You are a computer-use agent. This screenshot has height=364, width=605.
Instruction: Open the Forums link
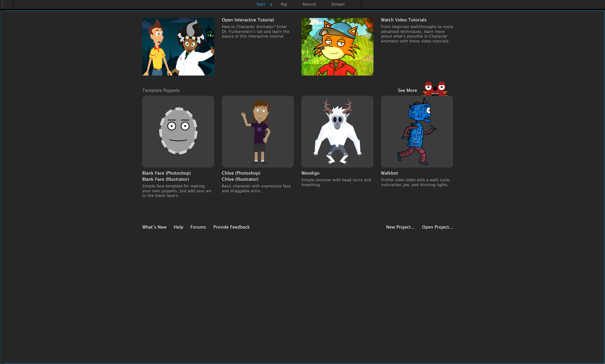tap(198, 227)
